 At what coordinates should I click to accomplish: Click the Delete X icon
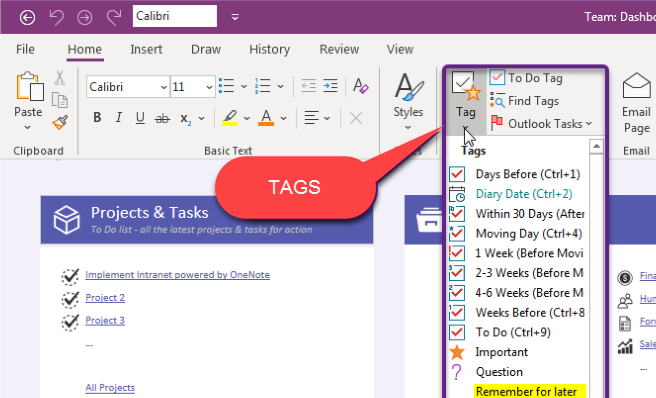coord(356,118)
